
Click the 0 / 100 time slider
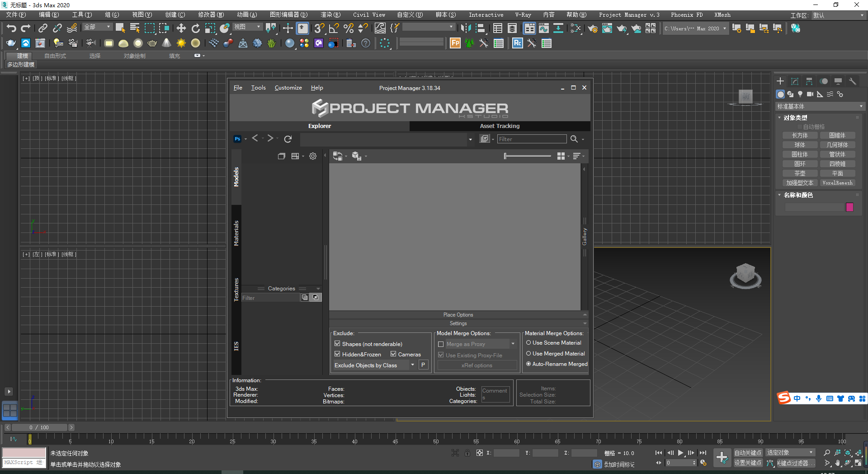click(39, 427)
